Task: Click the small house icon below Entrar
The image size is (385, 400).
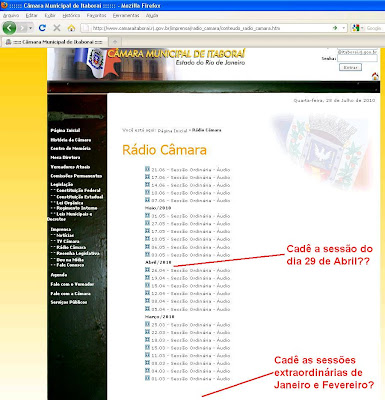Action: [375, 76]
